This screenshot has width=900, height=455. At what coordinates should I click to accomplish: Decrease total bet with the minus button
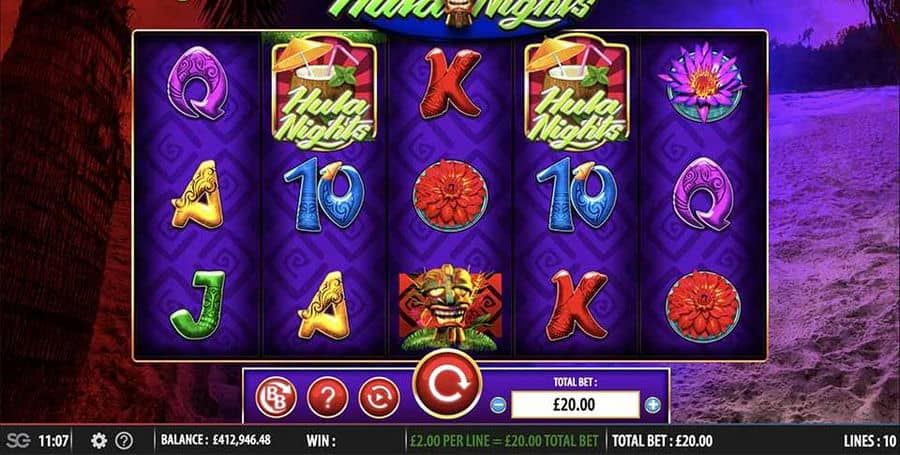(x=498, y=405)
